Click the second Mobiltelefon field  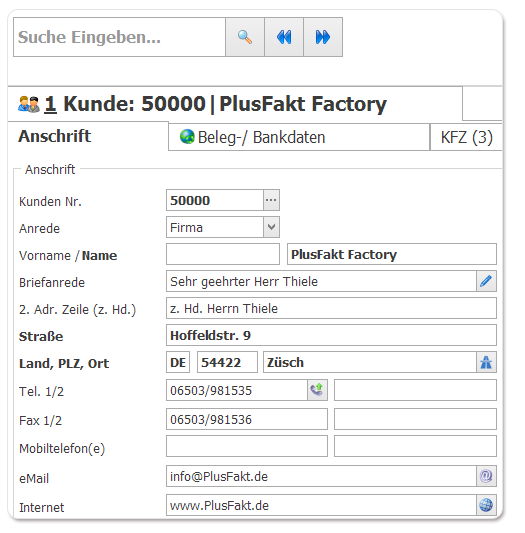tap(415, 446)
